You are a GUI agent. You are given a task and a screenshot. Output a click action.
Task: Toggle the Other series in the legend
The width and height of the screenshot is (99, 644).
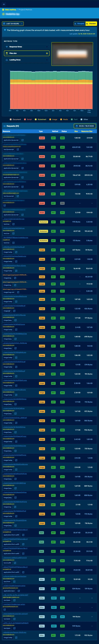(x=84, y=120)
